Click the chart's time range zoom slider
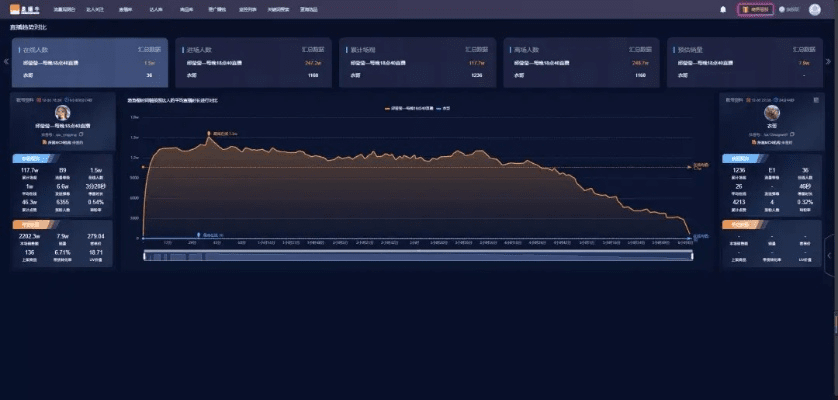The width and height of the screenshot is (838, 400). (x=418, y=256)
